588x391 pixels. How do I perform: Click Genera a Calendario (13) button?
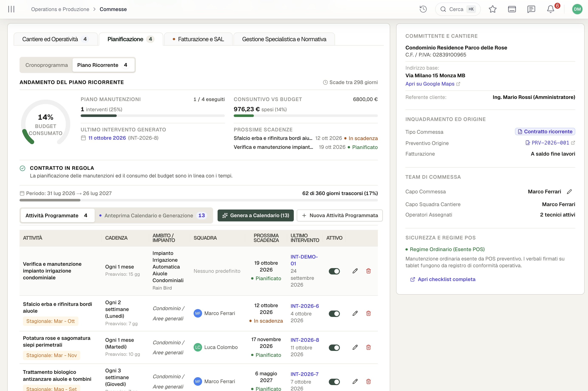[x=256, y=215]
